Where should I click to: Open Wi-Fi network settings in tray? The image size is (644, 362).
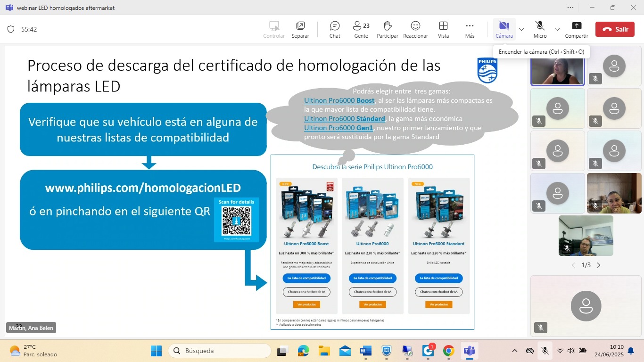pyautogui.click(x=560, y=351)
